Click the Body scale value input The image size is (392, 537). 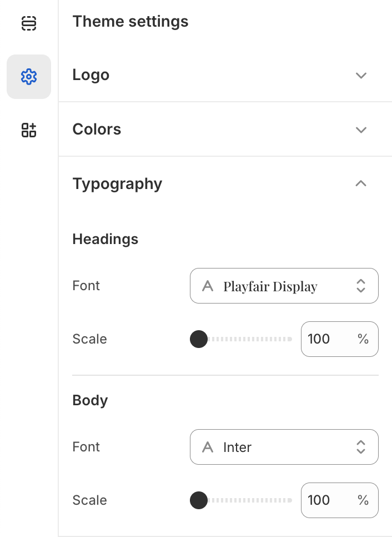pyautogui.click(x=328, y=500)
